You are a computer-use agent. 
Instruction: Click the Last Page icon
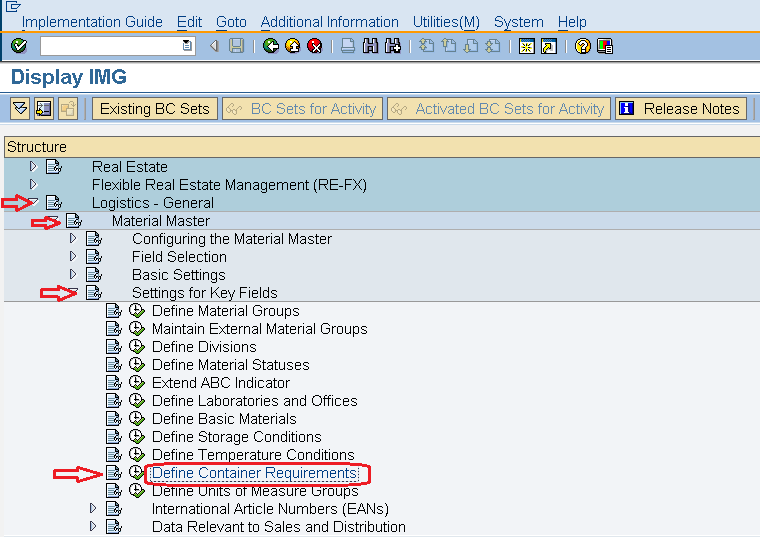pos(493,46)
